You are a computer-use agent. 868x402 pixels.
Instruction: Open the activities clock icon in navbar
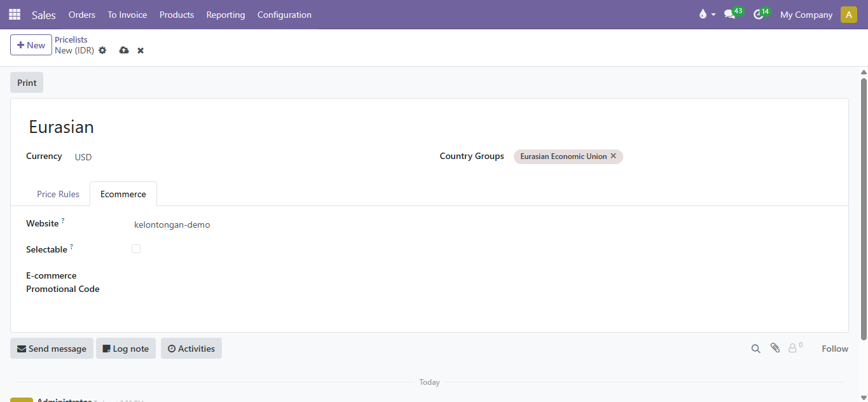coord(758,15)
